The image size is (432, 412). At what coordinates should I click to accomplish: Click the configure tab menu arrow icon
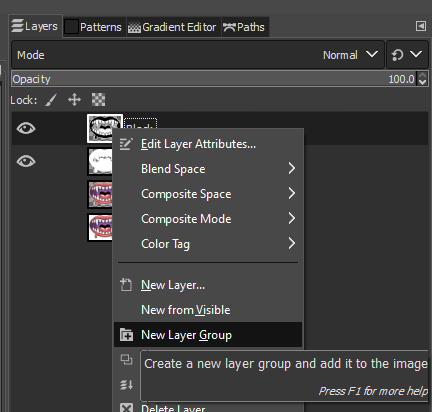tap(421, 26)
